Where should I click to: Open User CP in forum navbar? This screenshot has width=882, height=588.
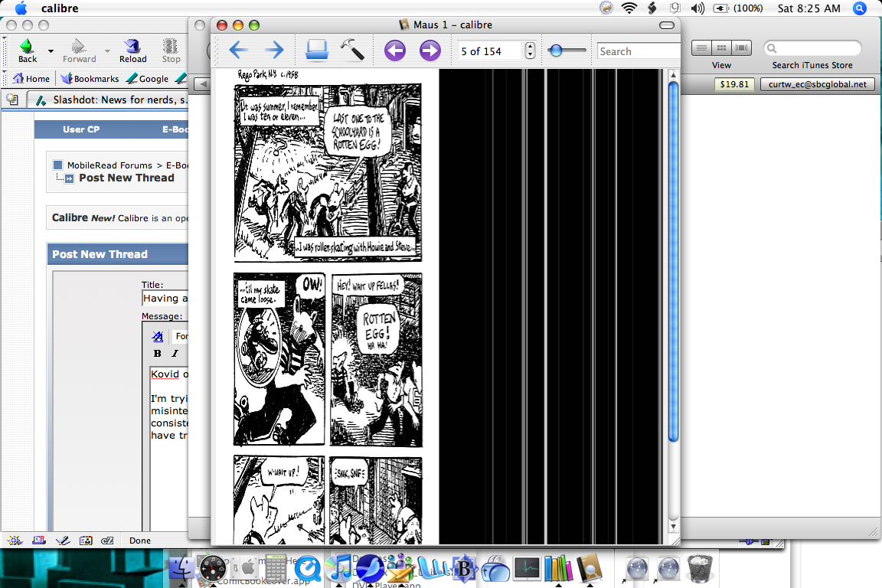point(81,129)
